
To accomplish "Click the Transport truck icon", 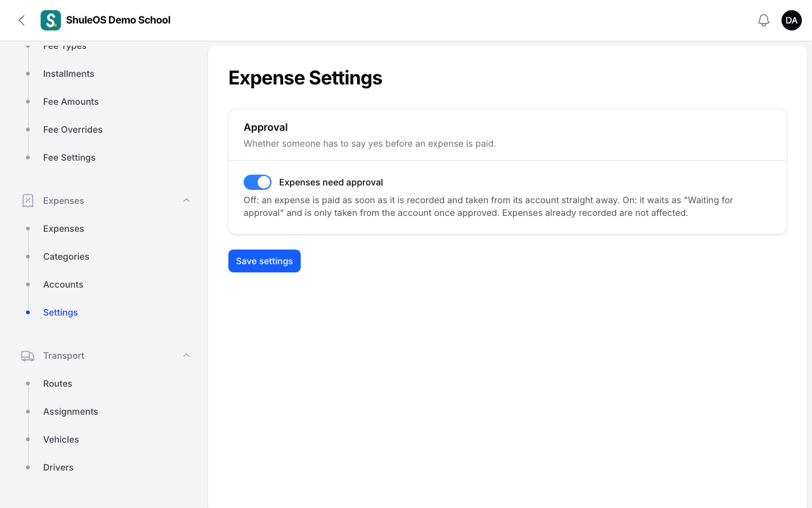I will click(x=28, y=356).
